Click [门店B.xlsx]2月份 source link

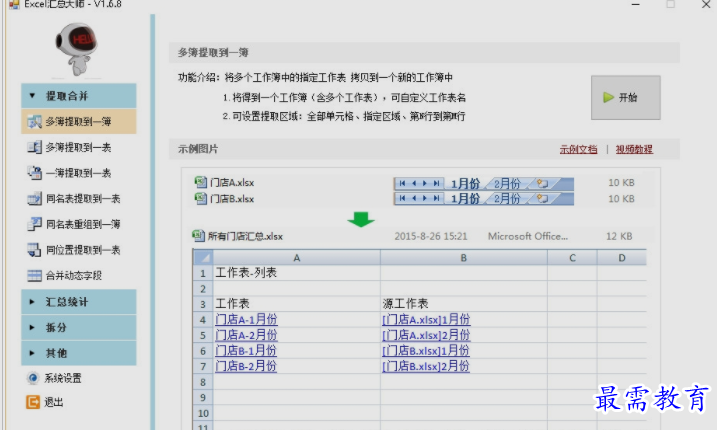[x=426, y=366]
